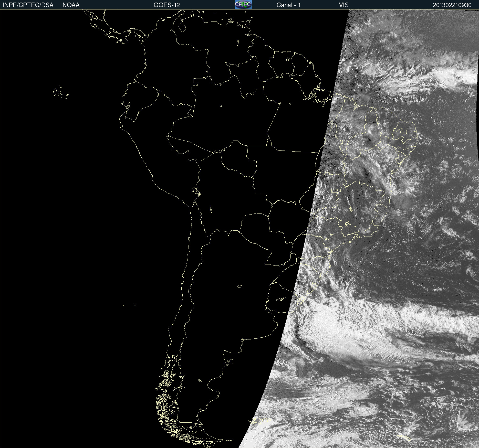Screen dimensions: 479x448
Task: Click the Canal - 1 channel label
Action: tap(289, 5)
